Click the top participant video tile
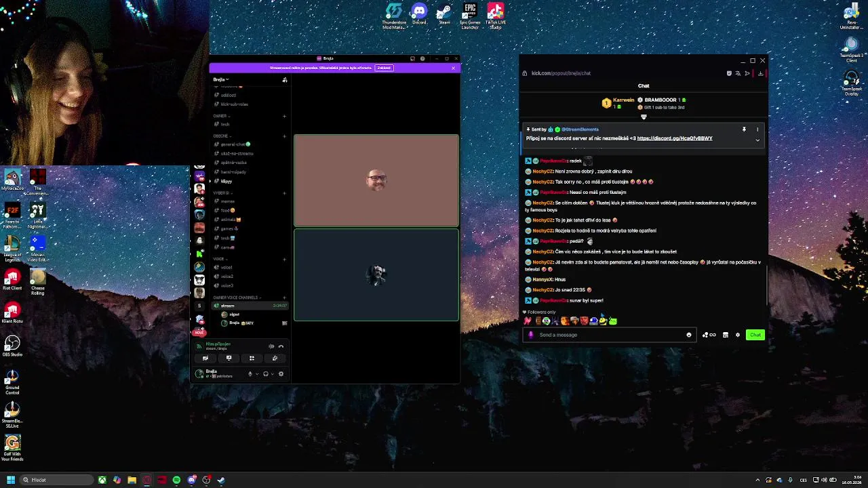The image size is (868, 488). [x=376, y=180]
